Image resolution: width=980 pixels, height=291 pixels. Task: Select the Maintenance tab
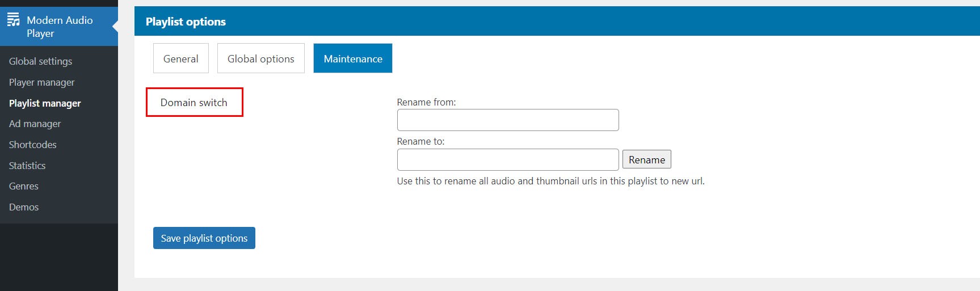352,58
